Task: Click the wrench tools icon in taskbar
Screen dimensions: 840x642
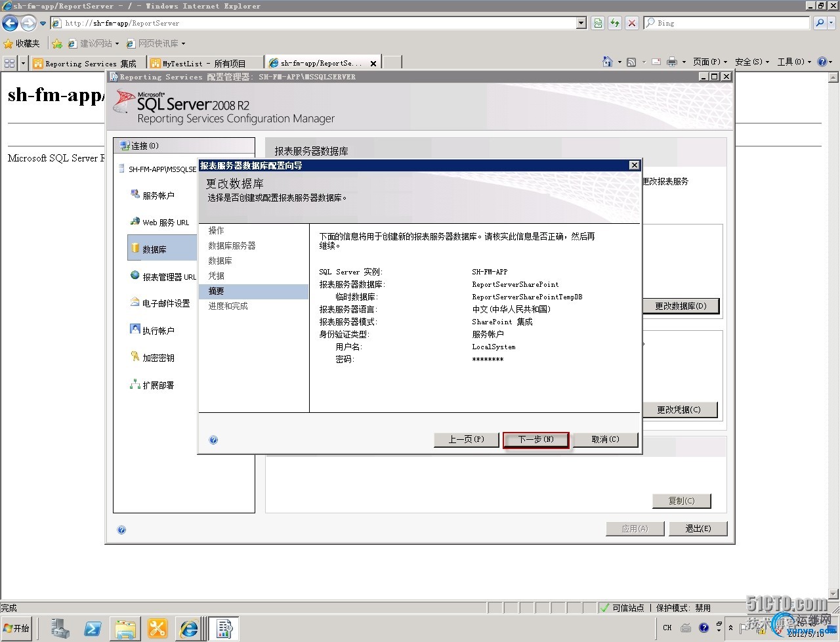Action: (157, 629)
